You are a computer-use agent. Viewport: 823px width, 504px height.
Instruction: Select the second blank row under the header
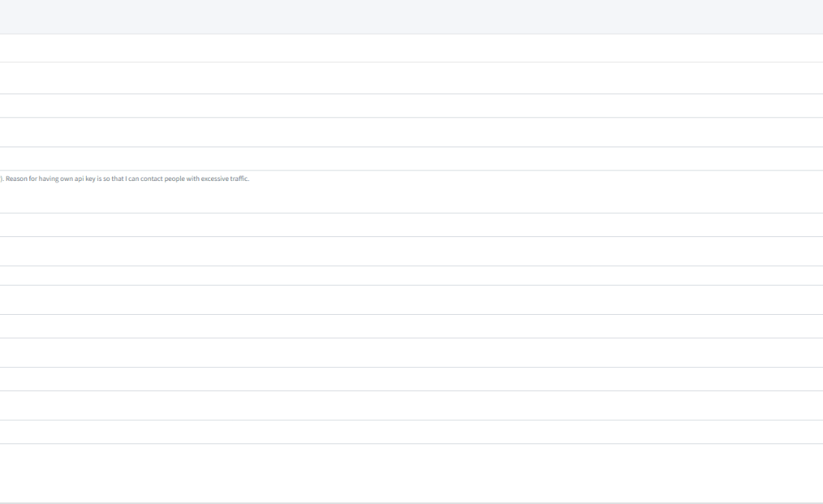point(411,78)
